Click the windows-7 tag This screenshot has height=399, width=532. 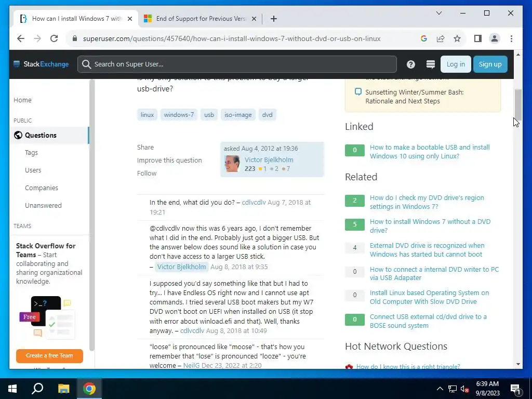coord(179,115)
